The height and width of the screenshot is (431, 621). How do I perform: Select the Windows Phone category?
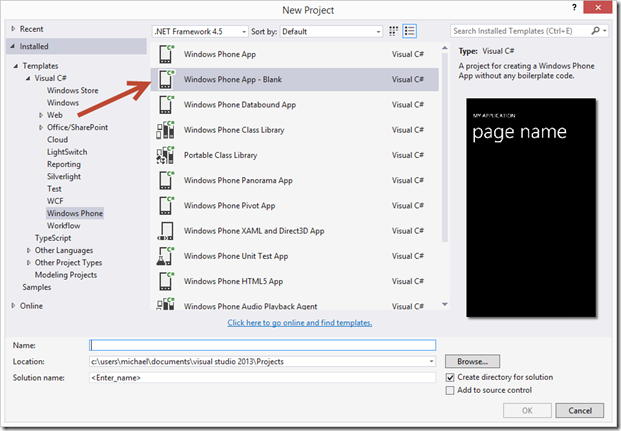[x=75, y=213]
